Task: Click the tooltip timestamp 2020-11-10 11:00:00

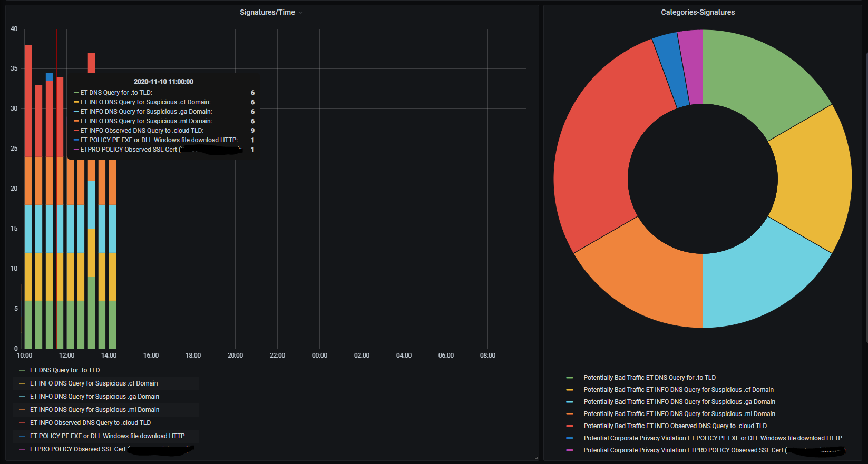Action: click(163, 82)
